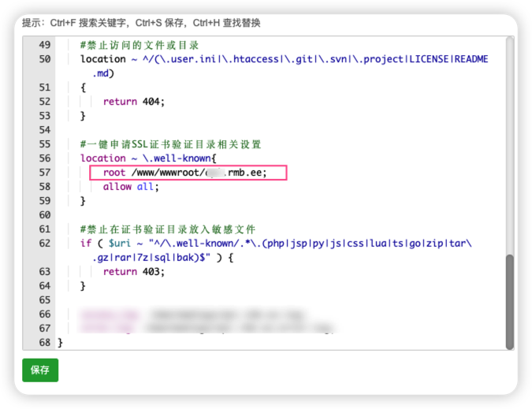Click line number 66 in gutter
This screenshot has width=532, height=409.
pyautogui.click(x=44, y=314)
